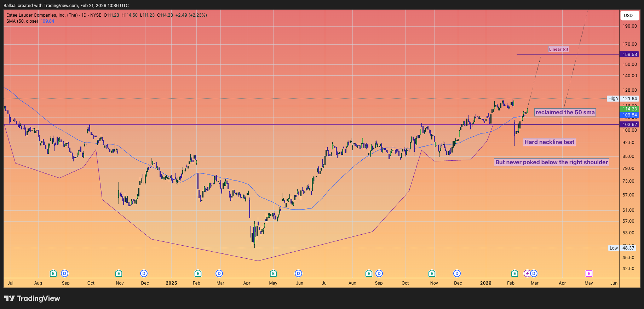
Task: Click the 42.50 price axis label
Action: [x=628, y=269]
